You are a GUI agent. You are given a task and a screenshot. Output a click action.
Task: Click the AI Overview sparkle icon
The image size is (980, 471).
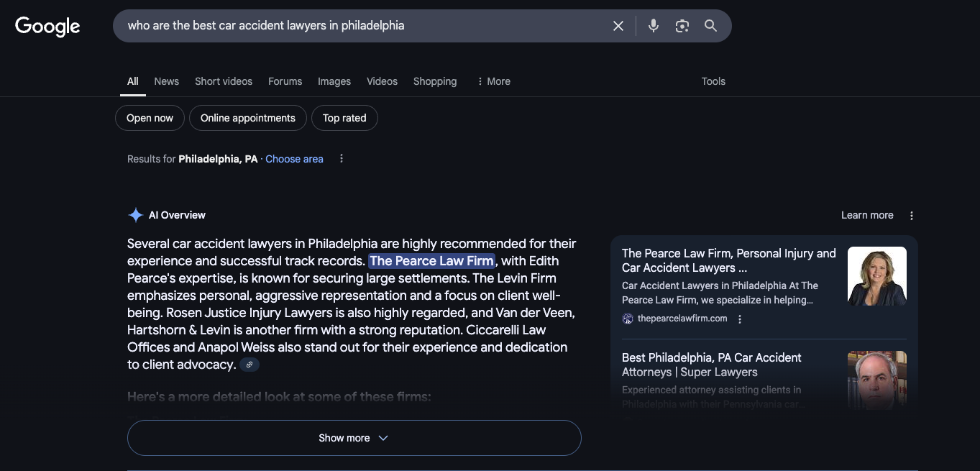coord(135,215)
